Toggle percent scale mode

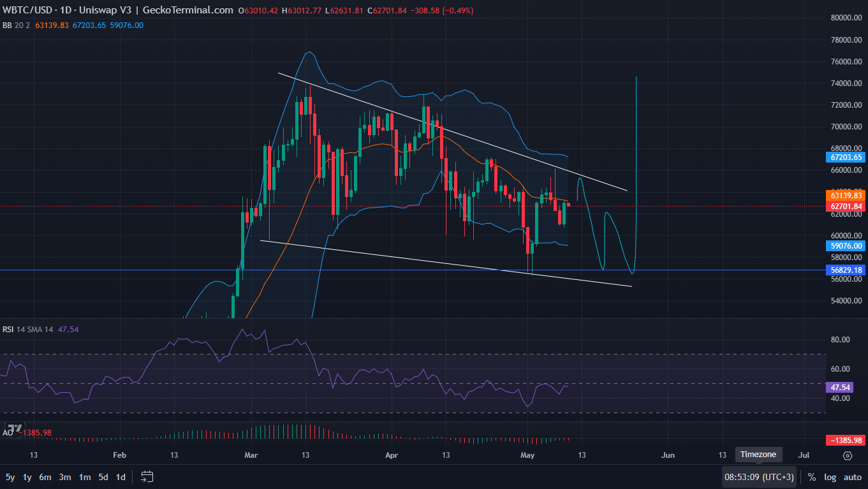(812, 477)
